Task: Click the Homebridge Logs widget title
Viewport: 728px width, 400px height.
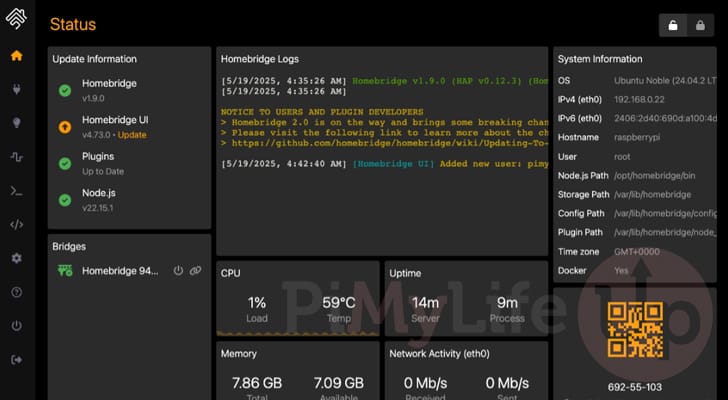Action: point(260,59)
